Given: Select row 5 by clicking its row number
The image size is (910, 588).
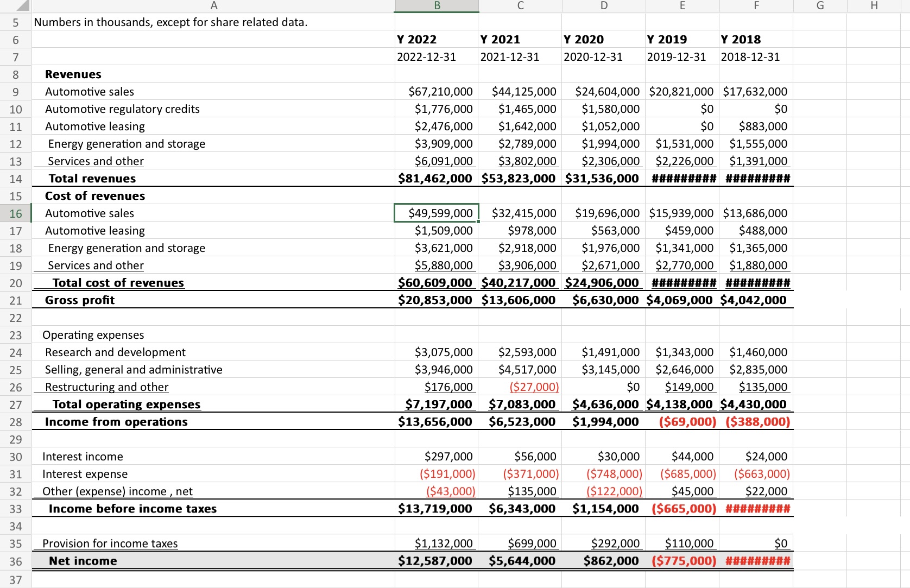Looking at the screenshot, I should 16,22.
